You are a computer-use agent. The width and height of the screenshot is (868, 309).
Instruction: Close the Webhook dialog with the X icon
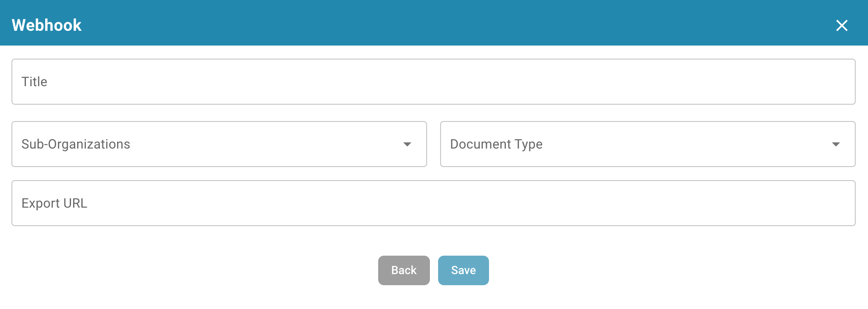pos(841,25)
